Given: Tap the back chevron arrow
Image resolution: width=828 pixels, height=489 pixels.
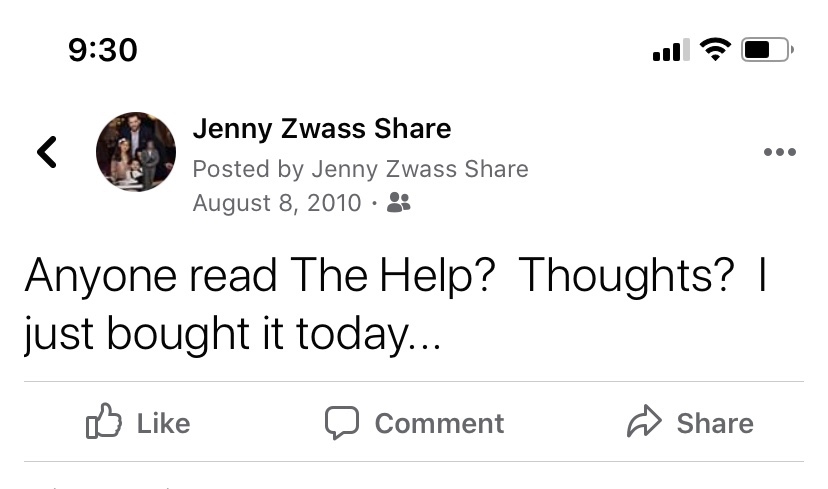Looking at the screenshot, I should [46, 152].
